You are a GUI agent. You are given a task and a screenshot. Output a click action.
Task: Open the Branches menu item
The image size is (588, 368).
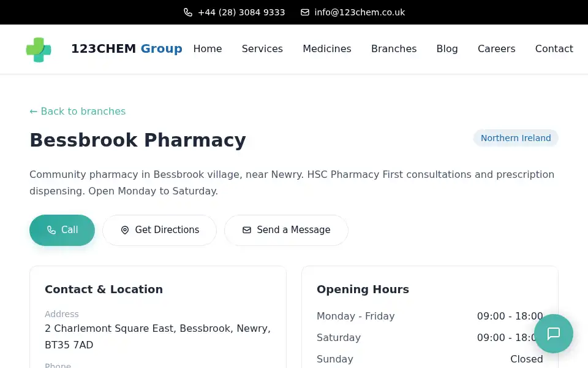[x=394, y=49]
